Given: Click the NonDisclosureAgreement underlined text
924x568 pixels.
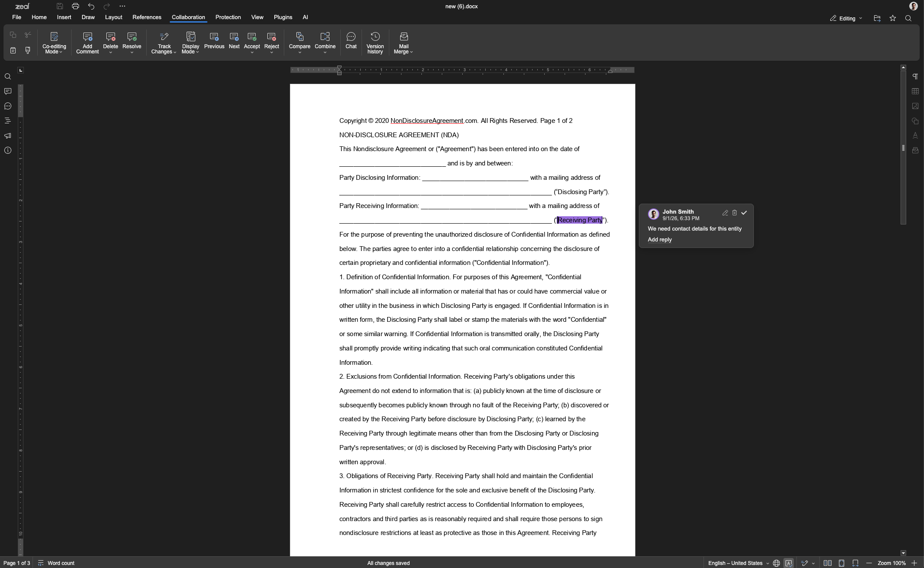Looking at the screenshot, I should 427,121.
